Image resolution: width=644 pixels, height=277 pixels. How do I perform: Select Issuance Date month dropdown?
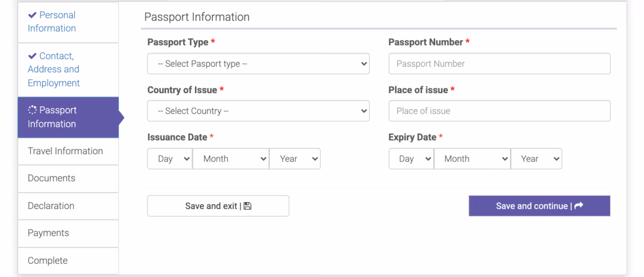tap(231, 159)
